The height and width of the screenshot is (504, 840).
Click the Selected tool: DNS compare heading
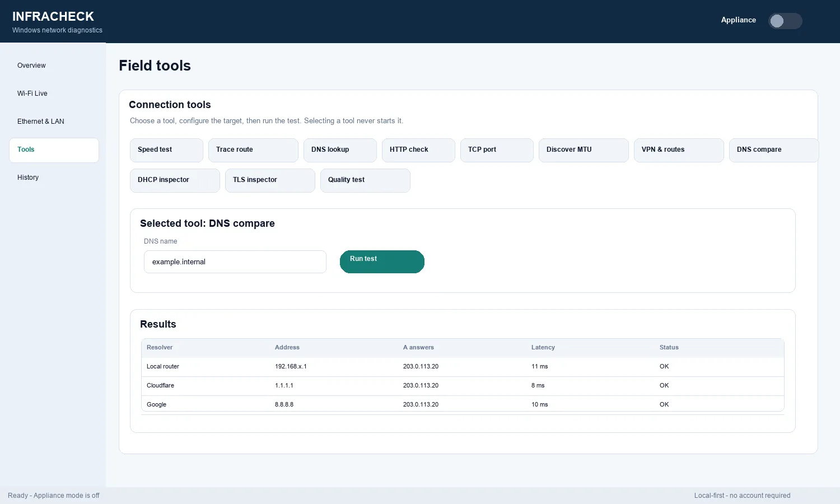(x=207, y=223)
